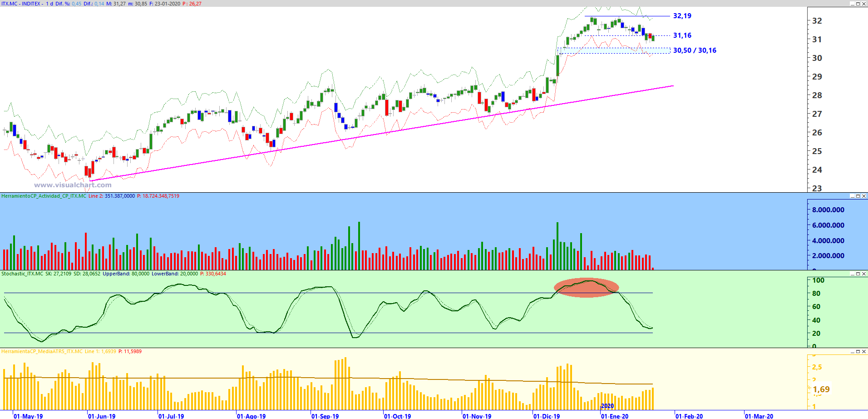Click the 2.000.000 volume axis label

[x=828, y=256]
